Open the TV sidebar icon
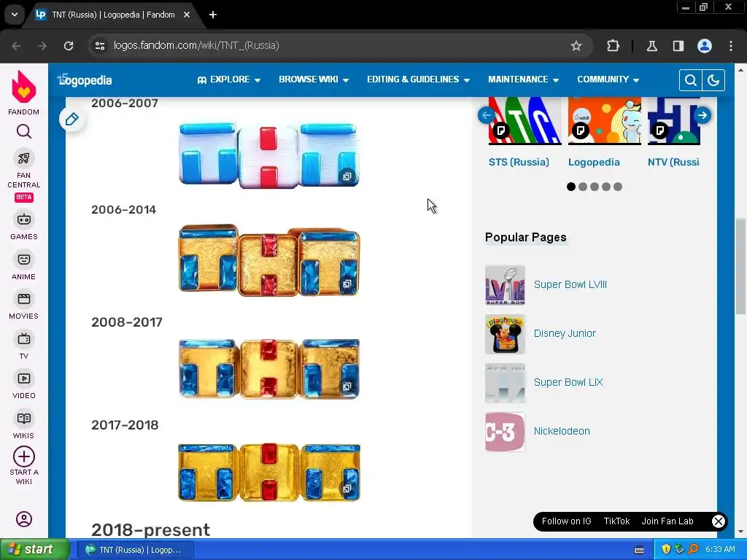 [24, 339]
